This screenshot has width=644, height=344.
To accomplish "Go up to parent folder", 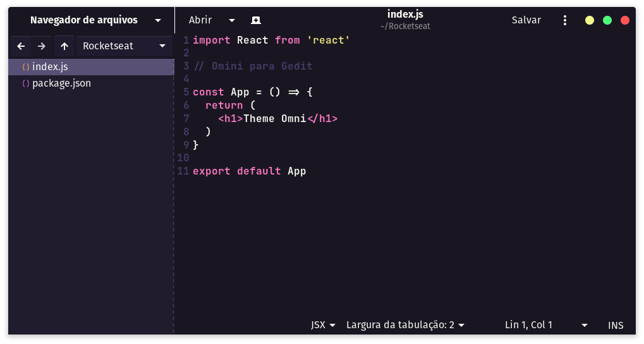I will coord(64,46).
